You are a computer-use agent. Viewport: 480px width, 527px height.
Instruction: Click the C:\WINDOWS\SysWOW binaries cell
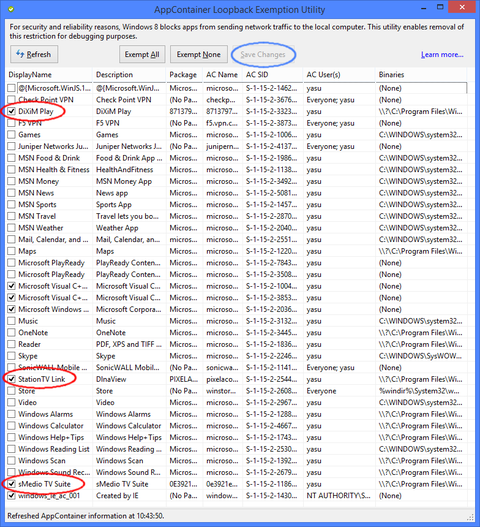click(420, 356)
